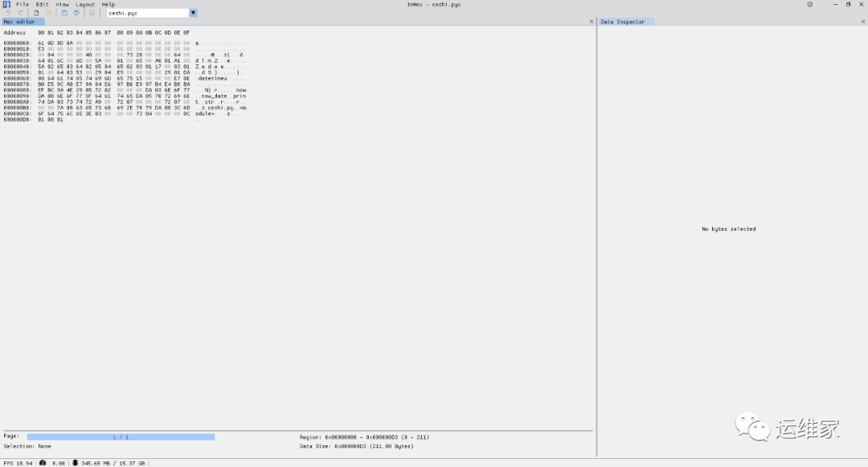
Task: Expand the ceshi.pyc provider dropdown arrow
Action: coord(193,13)
